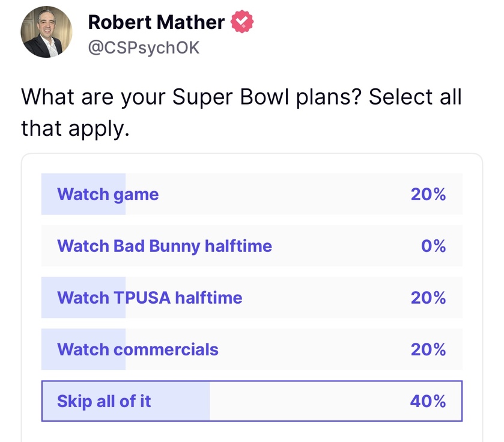The width and height of the screenshot is (504, 442).
Task: Click the empty bar area of Bad Bunny option
Action: pos(342,246)
